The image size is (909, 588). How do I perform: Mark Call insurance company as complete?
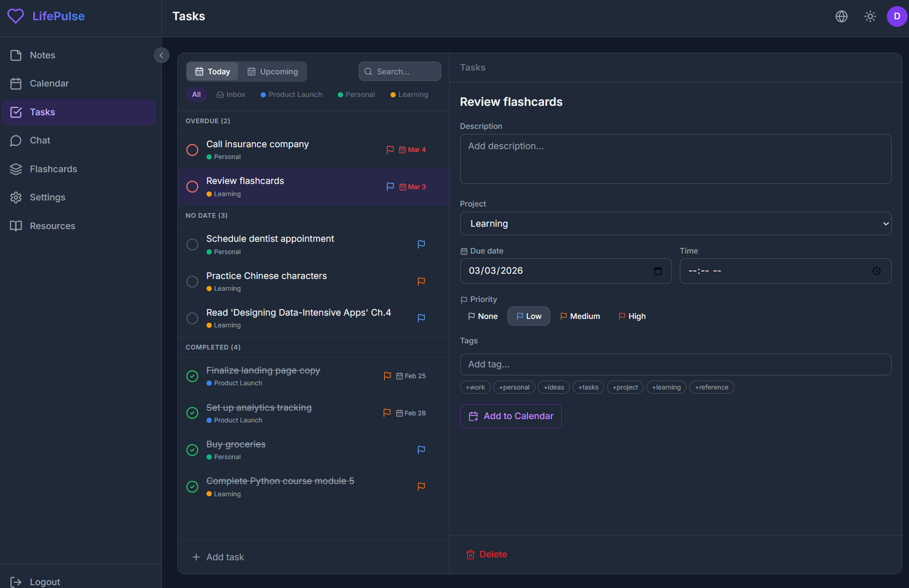click(192, 150)
